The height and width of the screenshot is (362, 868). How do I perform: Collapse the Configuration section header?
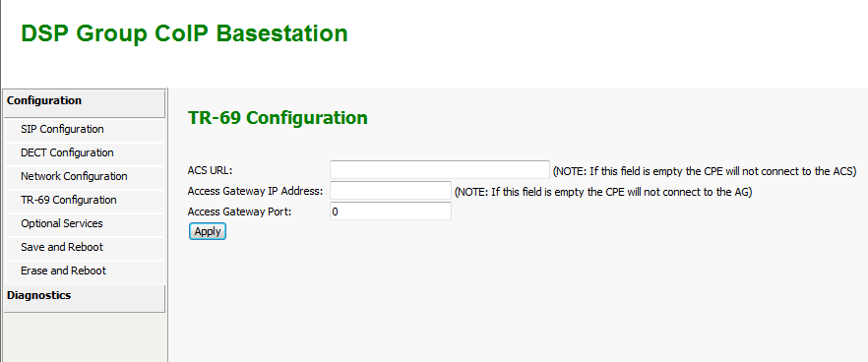tap(85, 103)
